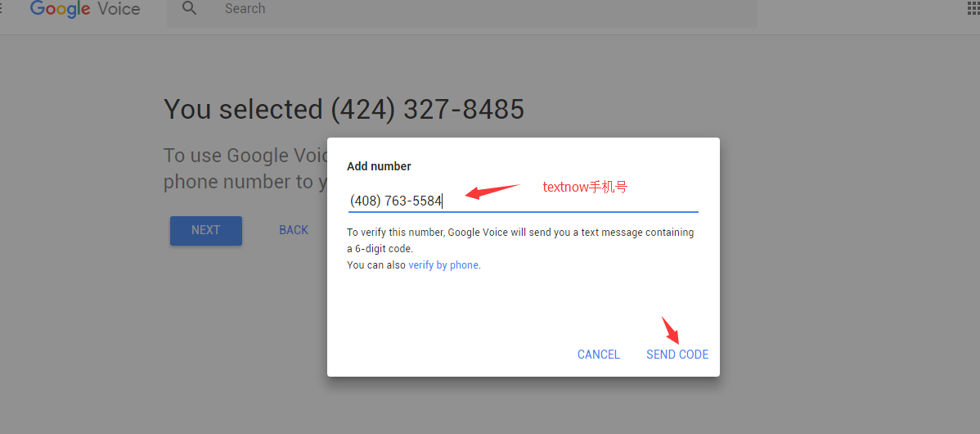Image resolution: width=980 pixels, height=434 pixels.
Task: Click the colorful Google wordmark logo
Action: click(x=60, y=9)
